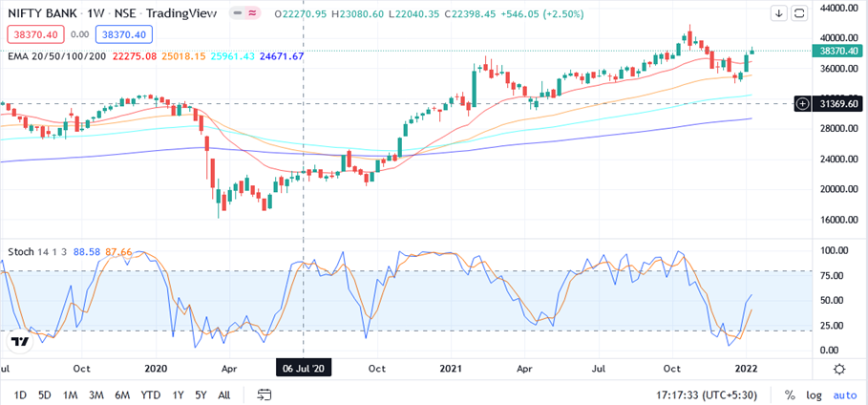Click the 06 Jul '20 date marker
The height and width of the screenshot is (405, 868).
(303, 368)
